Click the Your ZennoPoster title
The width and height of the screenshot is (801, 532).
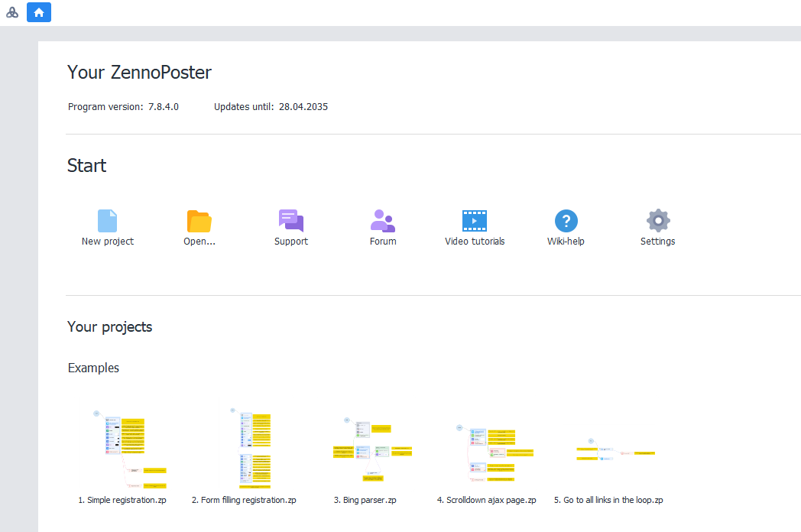pyautogui.click(x=139, y=72)
